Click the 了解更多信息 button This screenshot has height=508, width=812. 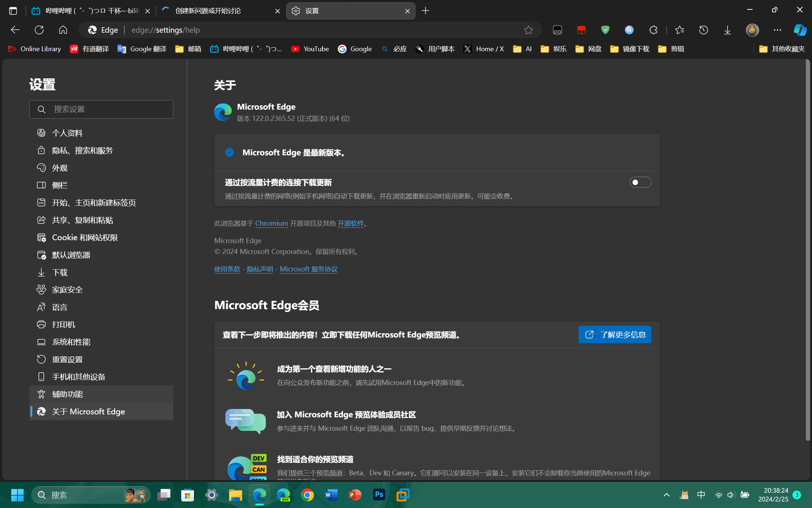615,335
